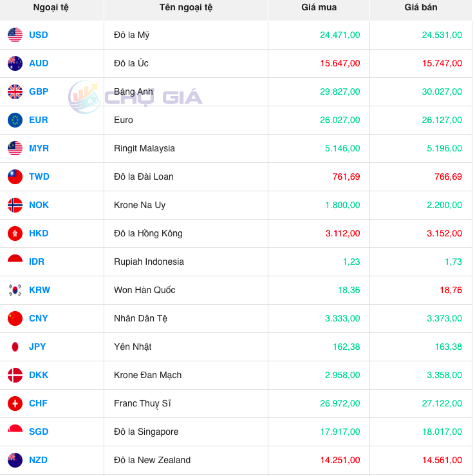
Task: Click the Denmark flag icon
Action: [x=15, y=375]
